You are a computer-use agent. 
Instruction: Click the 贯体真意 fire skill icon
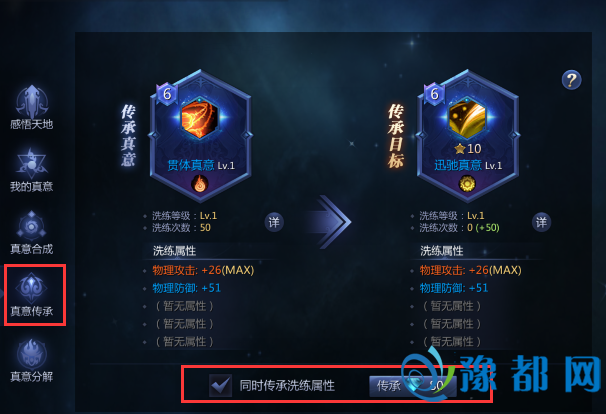(x=199, y=118)
